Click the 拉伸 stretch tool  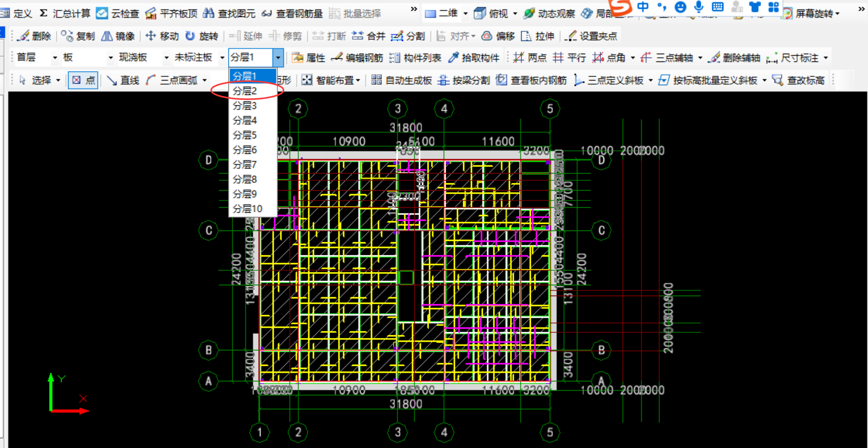tap(538, 36)
